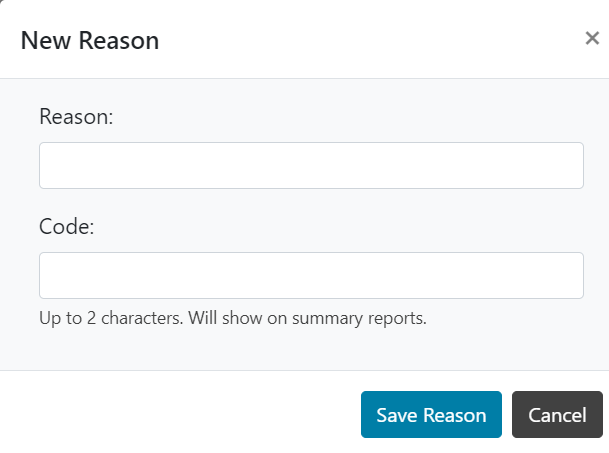Click the grey X in the dialog header
Screen dimensions: 609x453
click(x=592, y=38)
